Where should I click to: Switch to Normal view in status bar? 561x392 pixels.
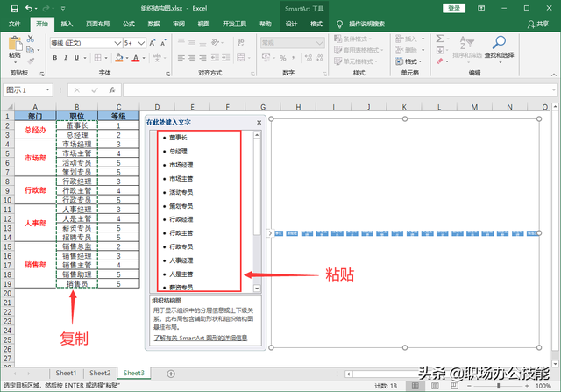pyautogui.click(x=415, y=386)
